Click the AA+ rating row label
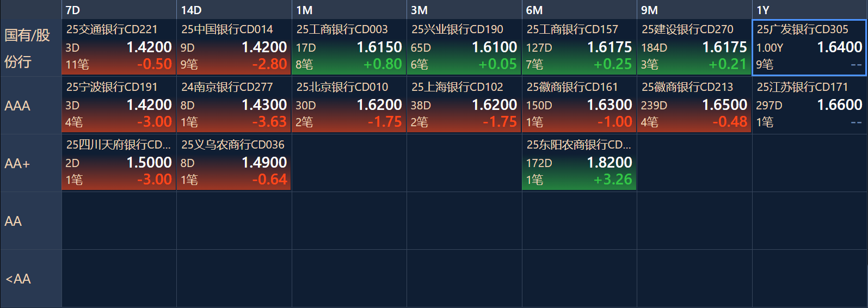868x308 pixels. (x=30, y=163)
